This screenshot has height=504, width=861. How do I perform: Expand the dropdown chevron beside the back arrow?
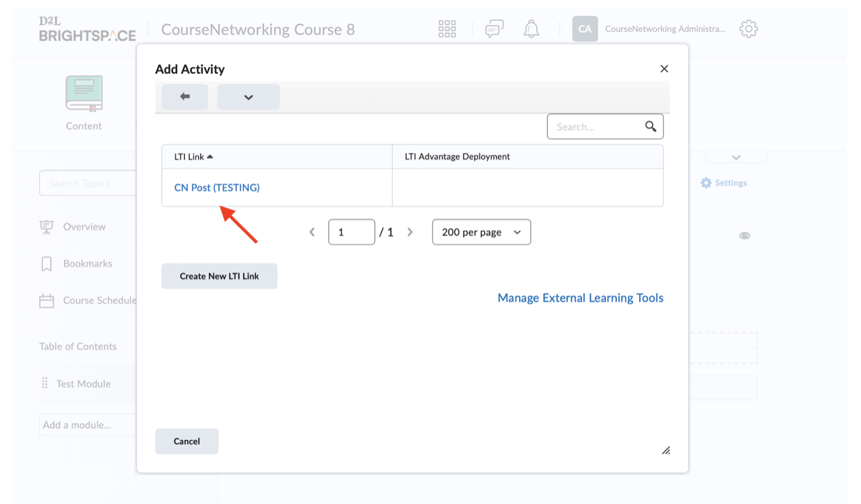tap(248, 97)
